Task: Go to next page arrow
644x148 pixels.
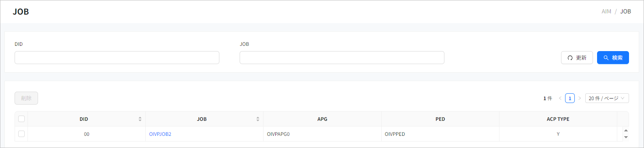Action: 580,98
